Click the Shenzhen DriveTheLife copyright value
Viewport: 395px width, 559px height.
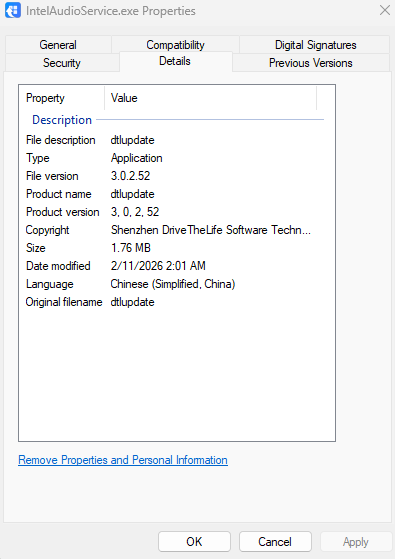[x=211, y=230]
